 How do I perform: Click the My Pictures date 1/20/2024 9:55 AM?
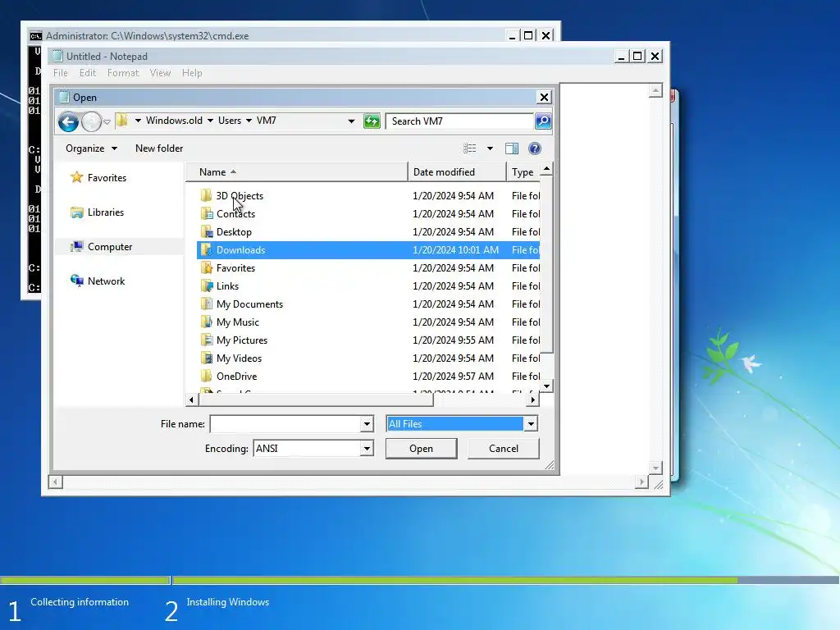(x=453, y=340)
